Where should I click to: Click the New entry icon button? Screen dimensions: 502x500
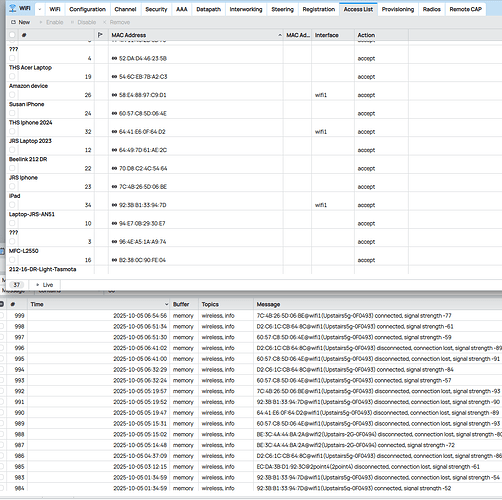(13, 22)
